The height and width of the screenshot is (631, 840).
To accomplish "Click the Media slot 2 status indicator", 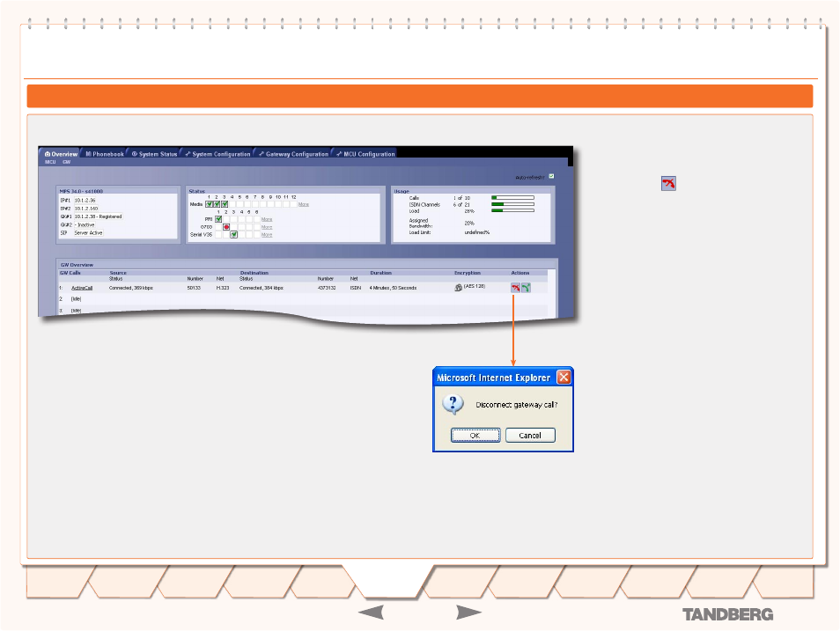I will (217, 204).
